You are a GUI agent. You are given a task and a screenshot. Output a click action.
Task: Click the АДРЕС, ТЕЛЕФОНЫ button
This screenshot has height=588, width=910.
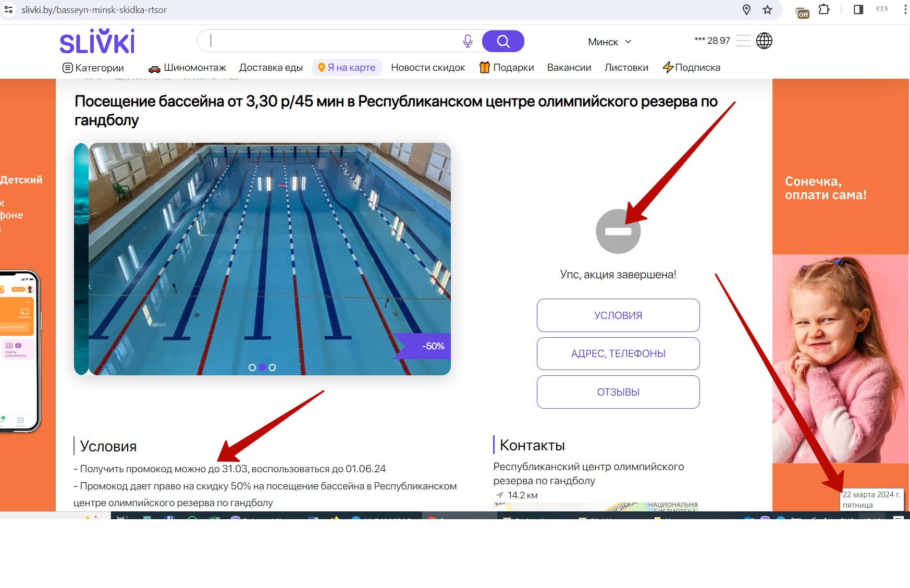tap(618, 353)
